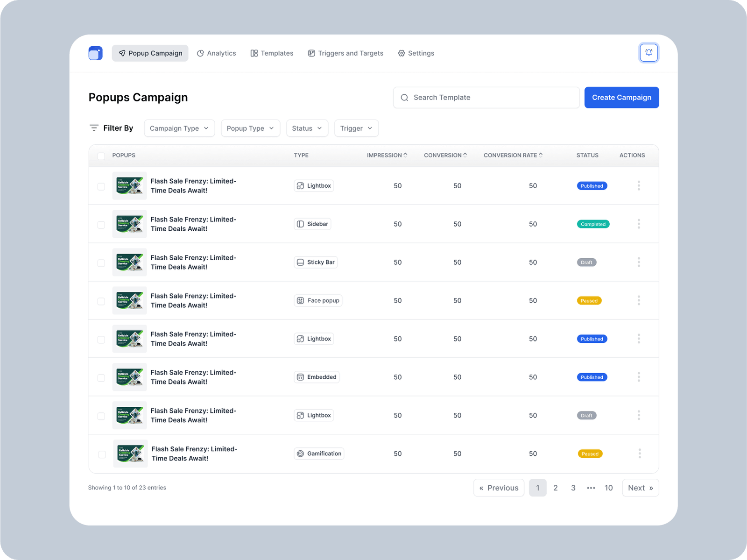747x560 pixels.
Task: Open actions menu for the Sidebar row
Action: [x=639, y=224]
